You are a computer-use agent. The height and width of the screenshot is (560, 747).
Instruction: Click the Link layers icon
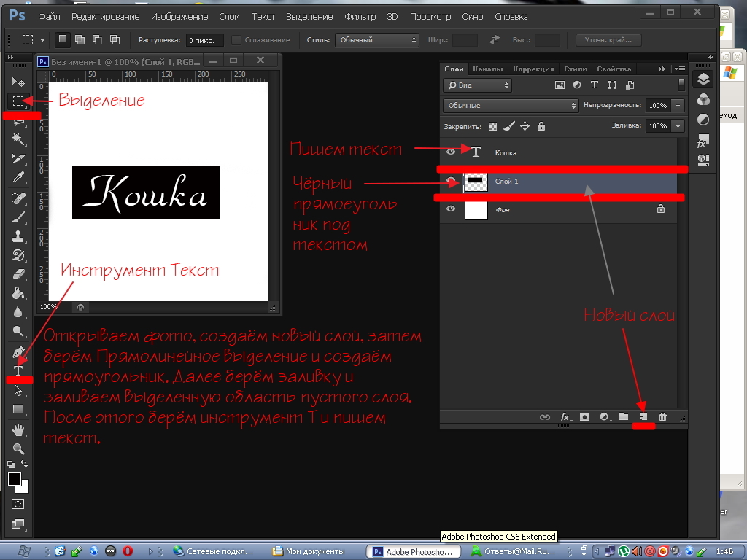coord(544,417)
